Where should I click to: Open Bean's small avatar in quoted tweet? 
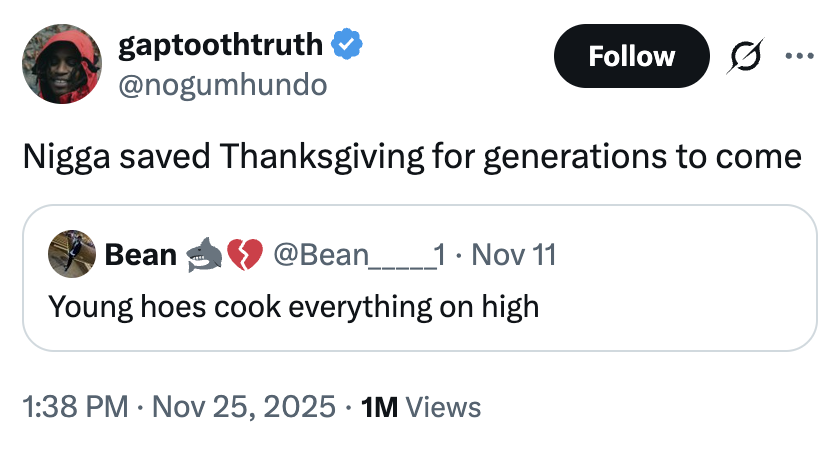(x=71, y=253)
